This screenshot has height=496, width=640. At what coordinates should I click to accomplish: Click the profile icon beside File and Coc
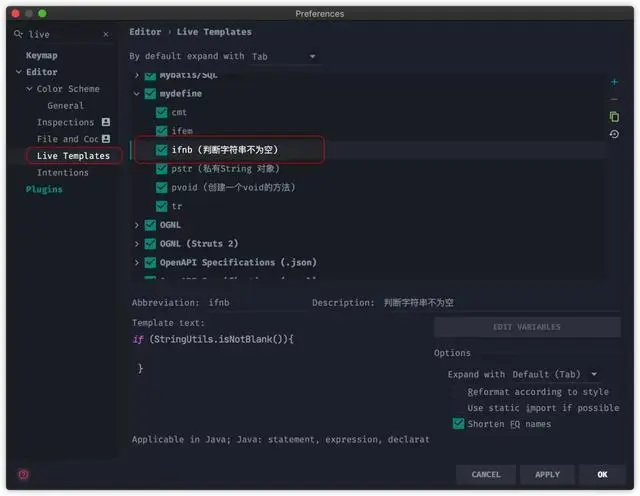click(x=106, y=139)
